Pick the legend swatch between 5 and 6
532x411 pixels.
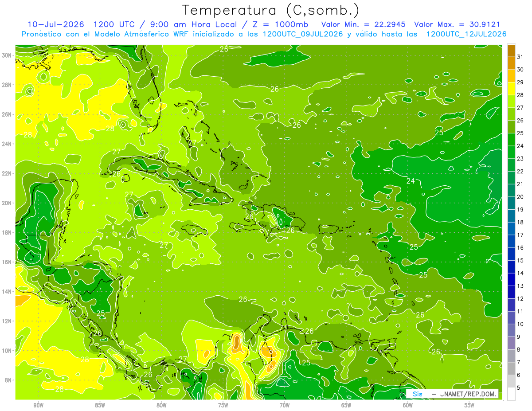point(511,381)
